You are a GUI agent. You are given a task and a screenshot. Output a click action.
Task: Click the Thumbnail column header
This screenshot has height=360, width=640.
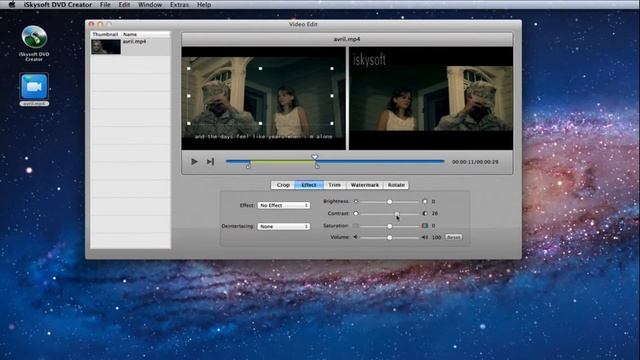pyautogui.click(x=105, y=34)
